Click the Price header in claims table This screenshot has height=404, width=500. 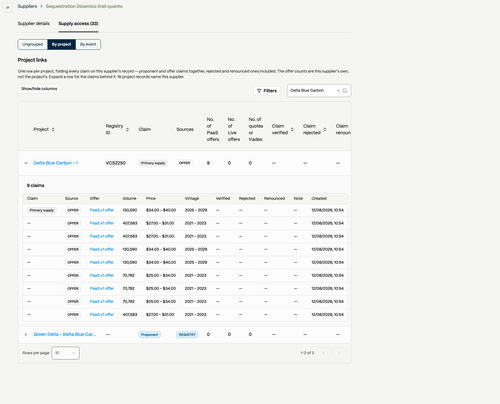151,198
